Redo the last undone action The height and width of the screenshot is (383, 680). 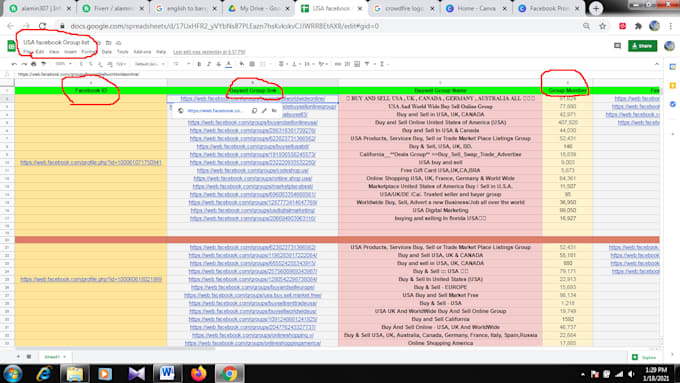(x=24, y=64)
